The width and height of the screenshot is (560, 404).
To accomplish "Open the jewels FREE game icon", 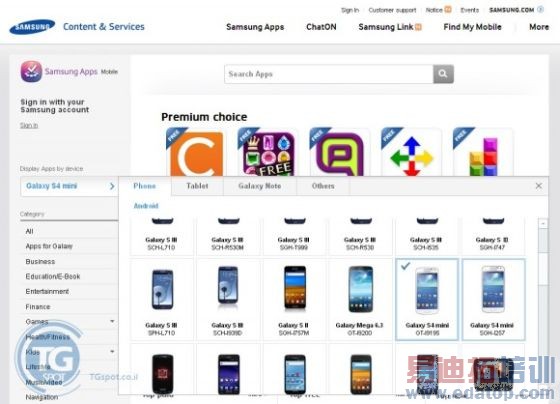I will pyautogui.click(x=268, y=153).
